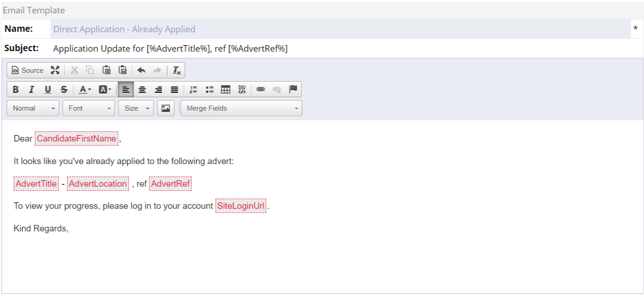Insert an anchor with the flag icon

(x=293, y=89)
